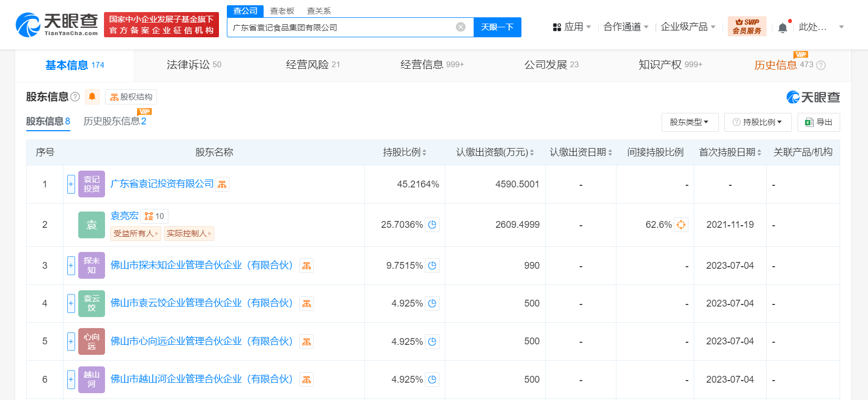Switch to the 查老板 search tab

tap(282, 11)
